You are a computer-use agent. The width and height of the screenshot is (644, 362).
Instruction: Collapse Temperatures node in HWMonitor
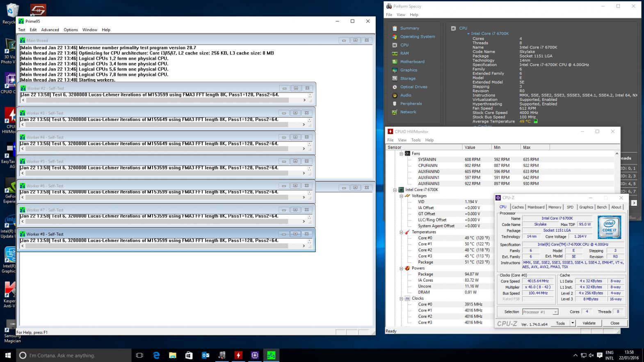[402, 232]
